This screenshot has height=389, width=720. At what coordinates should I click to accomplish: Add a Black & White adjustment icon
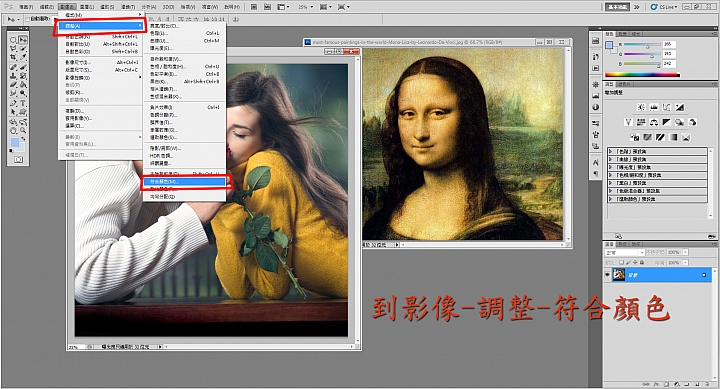click(x=666, y=122)
